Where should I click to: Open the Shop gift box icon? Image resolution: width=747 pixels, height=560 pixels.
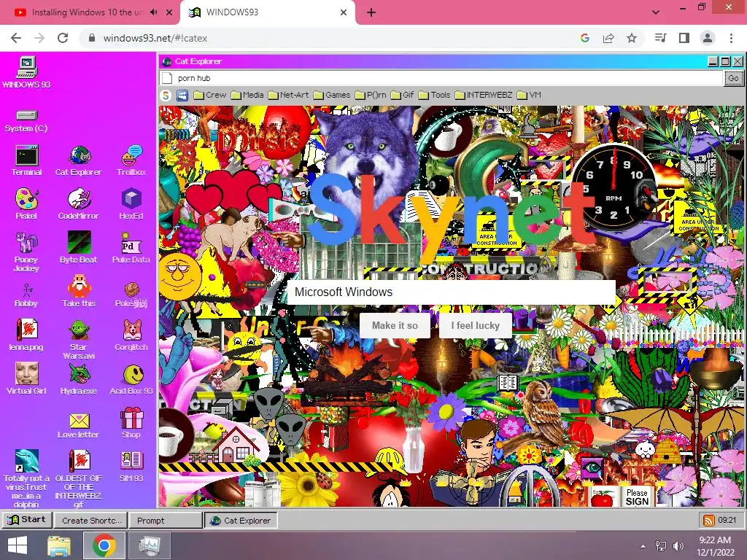click(x=131, y=422)
